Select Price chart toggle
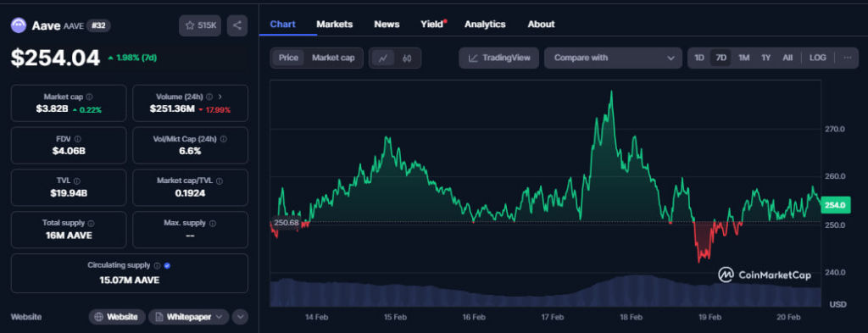This screenshot has width=868, height=333. pos(288,58)
